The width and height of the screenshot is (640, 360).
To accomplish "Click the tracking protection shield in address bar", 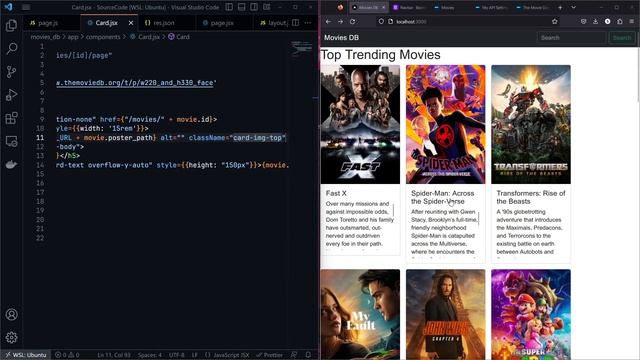I will 381,22.
